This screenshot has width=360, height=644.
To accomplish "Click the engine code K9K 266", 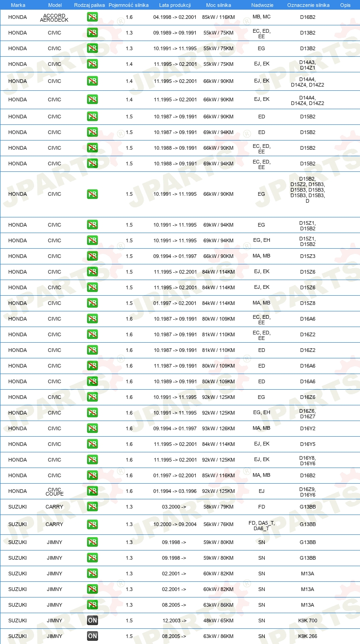I will tap(308, 636).
